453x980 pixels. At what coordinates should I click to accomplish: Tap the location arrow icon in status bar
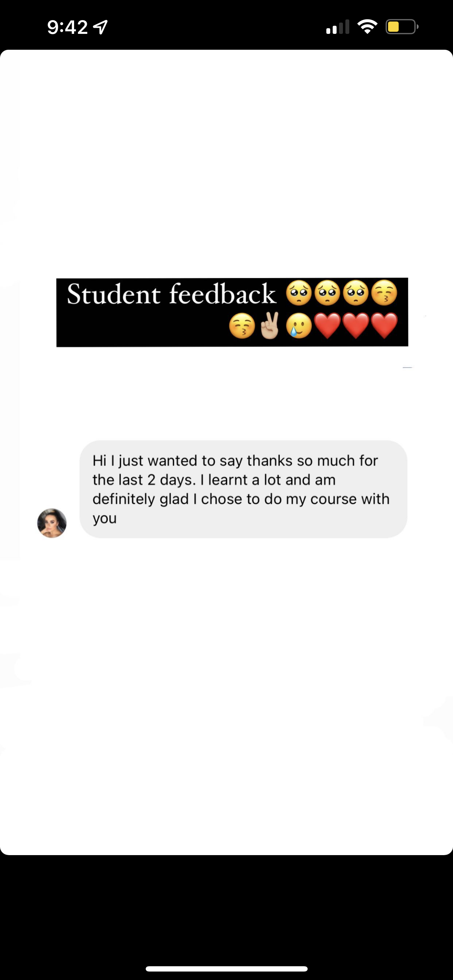101,26
